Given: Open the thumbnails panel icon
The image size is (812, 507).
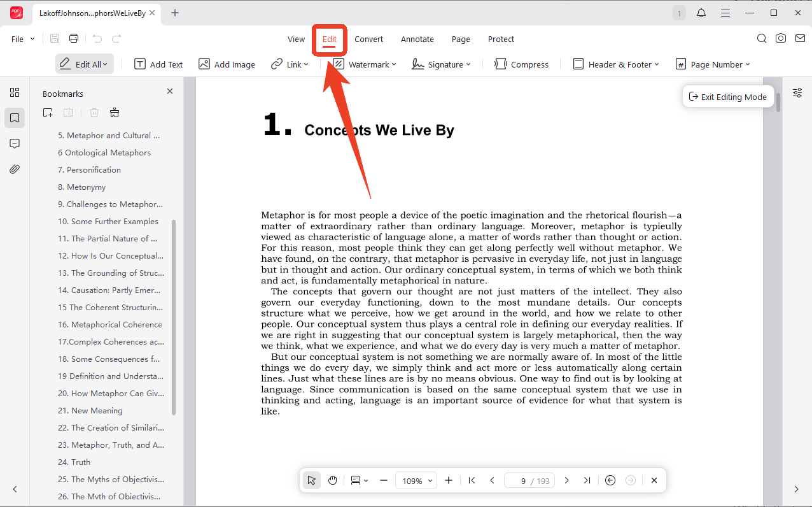Looking at the screenshot, I should point(15,92).
